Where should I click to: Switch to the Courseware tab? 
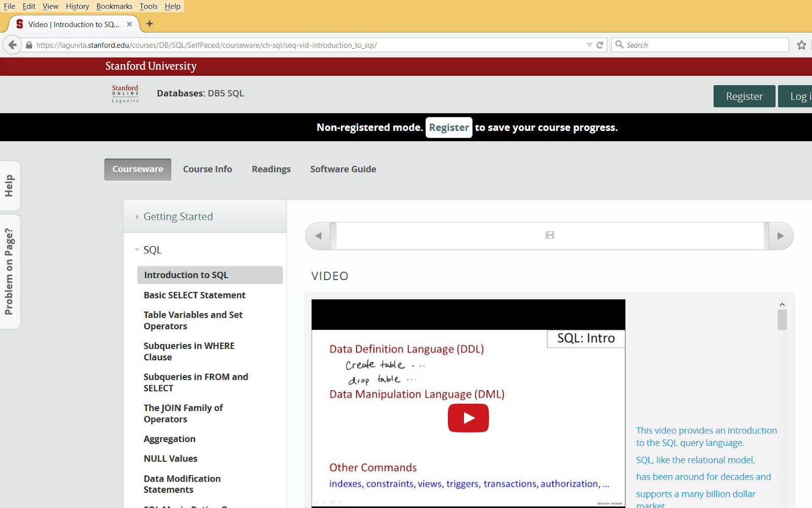(x=138, y=169)
